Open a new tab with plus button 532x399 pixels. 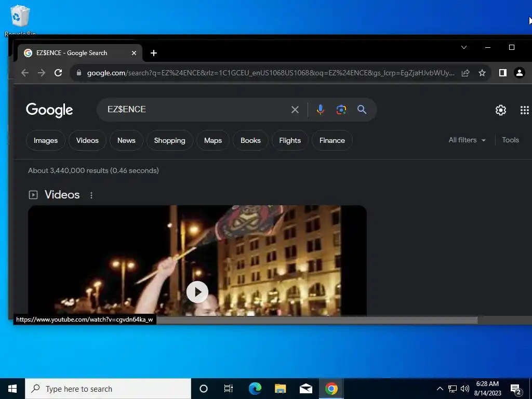click(154, 53)
